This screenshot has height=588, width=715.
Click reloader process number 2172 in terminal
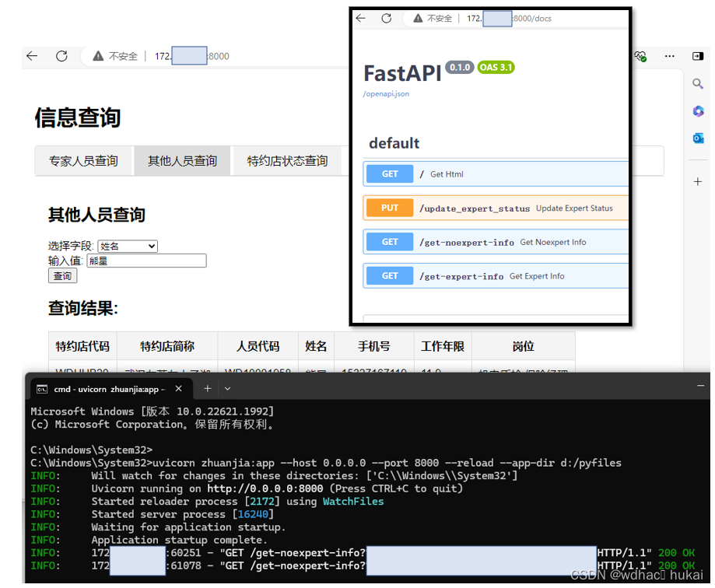coord(262,502)
